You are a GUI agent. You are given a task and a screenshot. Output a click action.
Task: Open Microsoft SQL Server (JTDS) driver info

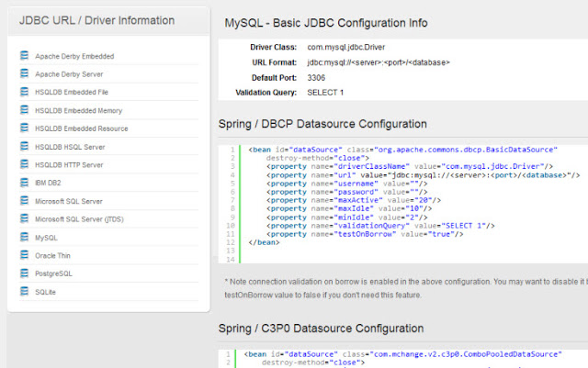(x=80, y=219)
